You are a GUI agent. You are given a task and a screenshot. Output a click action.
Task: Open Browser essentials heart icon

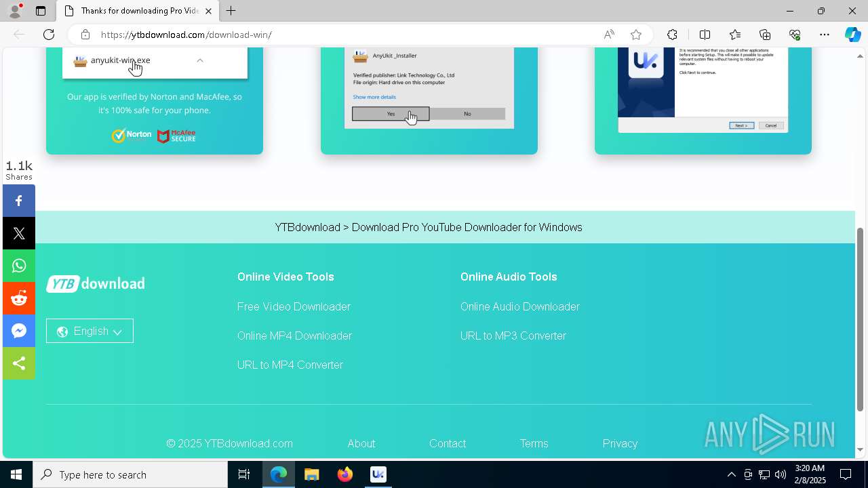[795, 35]
